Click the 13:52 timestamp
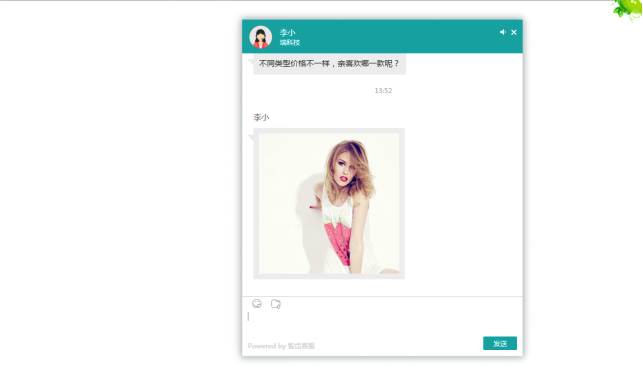Viewport: 643px width, 373px height. pos(383,91)
